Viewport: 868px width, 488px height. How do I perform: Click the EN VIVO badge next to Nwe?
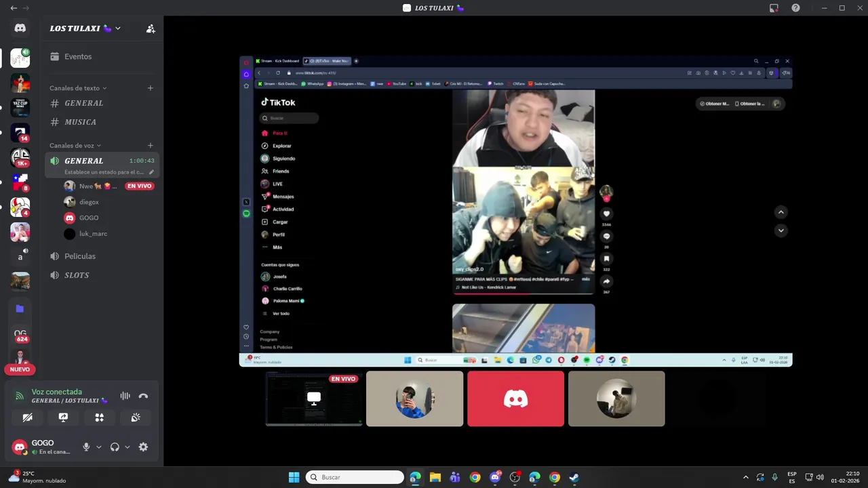coord(140,186)
